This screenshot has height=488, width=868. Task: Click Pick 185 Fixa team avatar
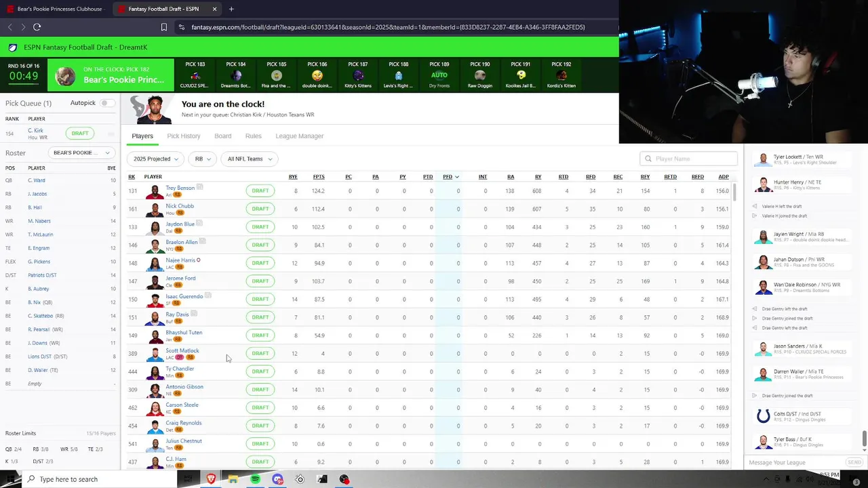tap(277, 75)
